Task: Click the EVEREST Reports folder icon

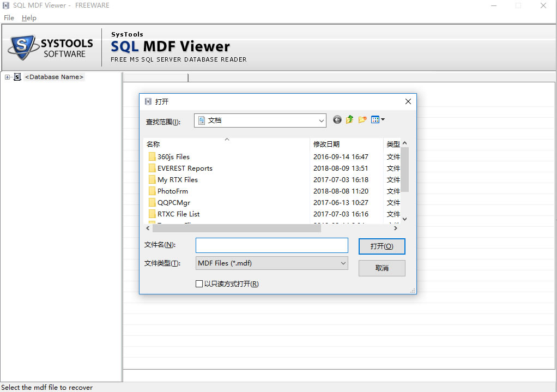Action: (152, 168)
